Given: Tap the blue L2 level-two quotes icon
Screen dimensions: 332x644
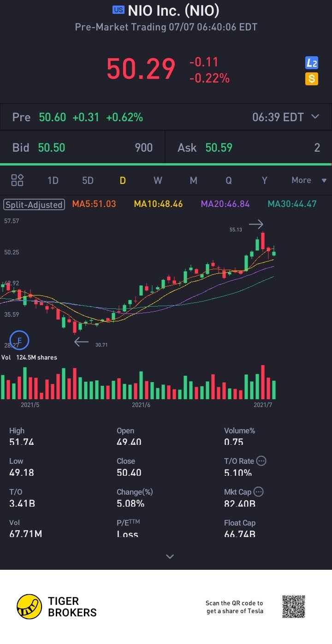Looking at the screenshot, I should (312, 63).
